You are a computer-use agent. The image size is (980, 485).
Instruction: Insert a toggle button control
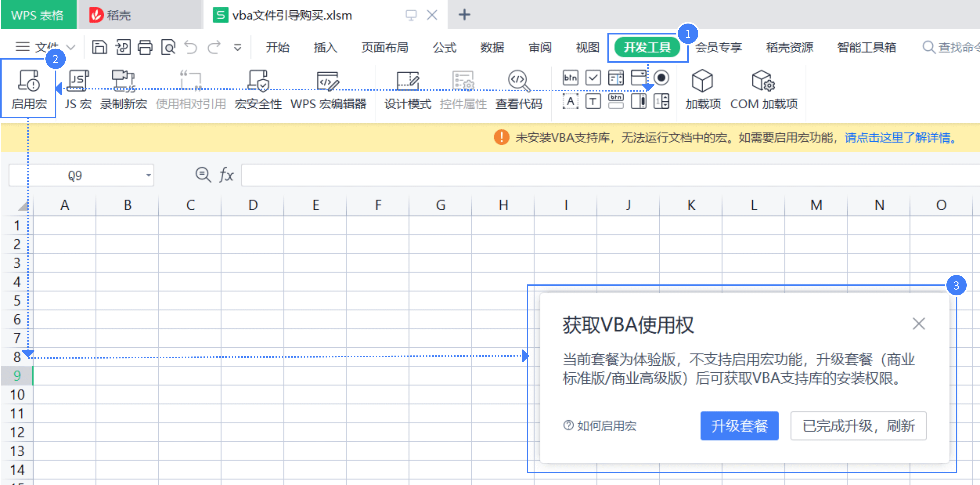(616, 101)
